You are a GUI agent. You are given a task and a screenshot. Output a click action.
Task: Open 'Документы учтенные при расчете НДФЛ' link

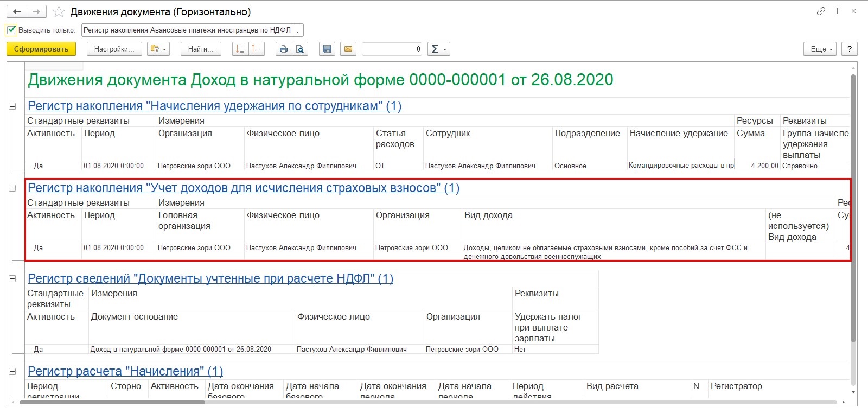pyautogui.click(x=210, y=278)
